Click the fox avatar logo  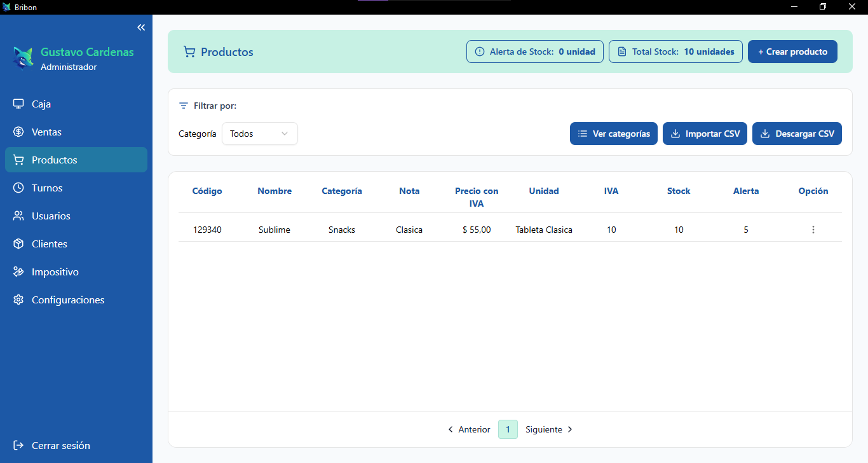click(x=24, y=59)
